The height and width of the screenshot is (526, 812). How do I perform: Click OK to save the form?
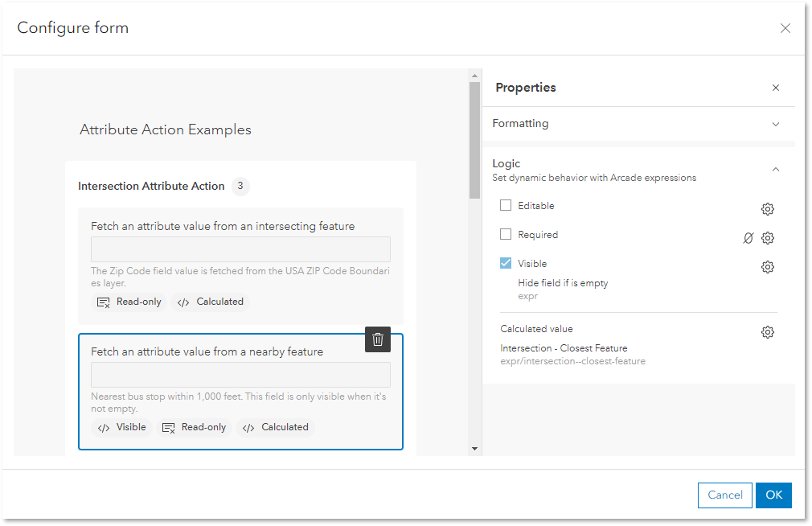773,495
